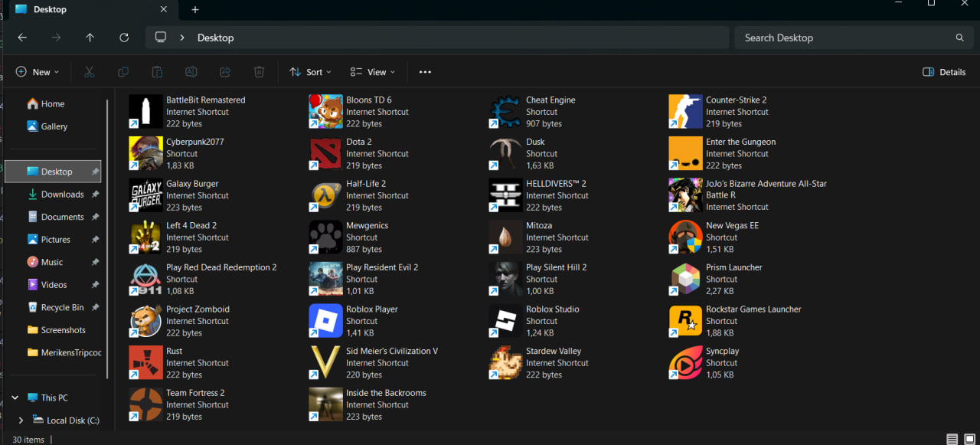Select the Rust shortcut icon
The image size is (980, 445).
(x=145, y=363)
